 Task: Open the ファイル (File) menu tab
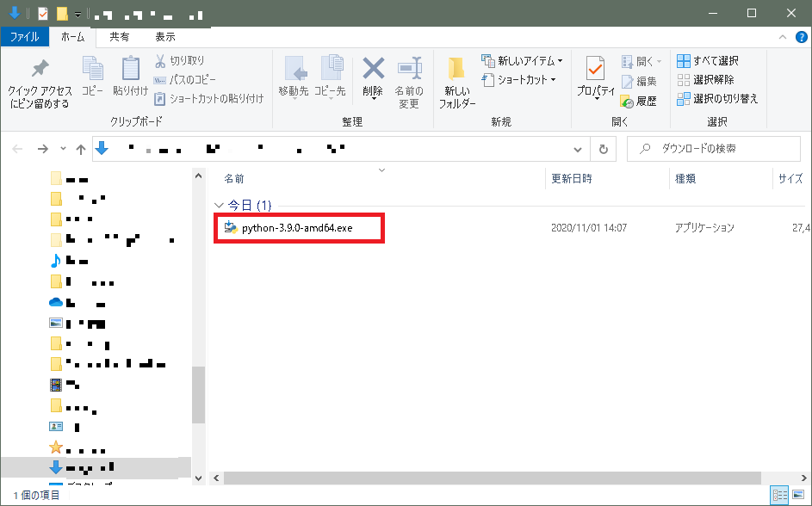coord(24,37)
